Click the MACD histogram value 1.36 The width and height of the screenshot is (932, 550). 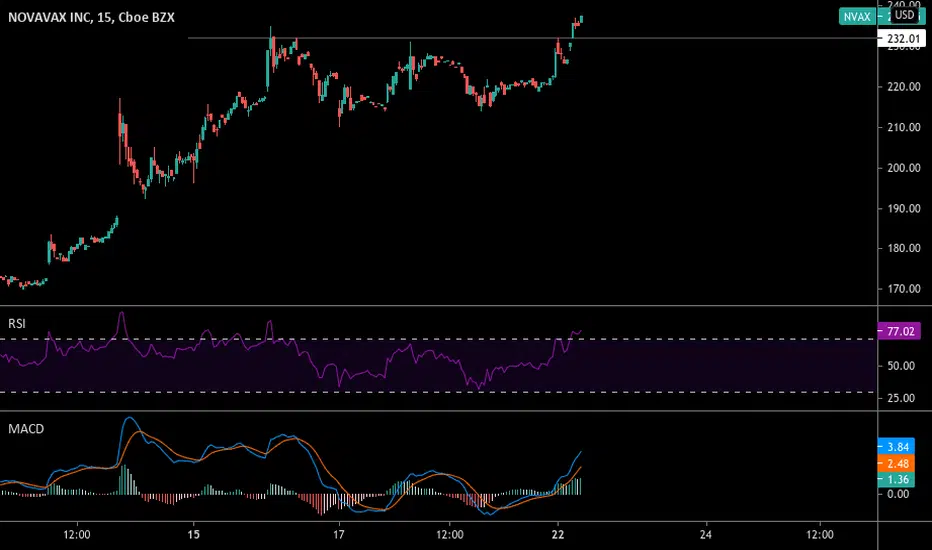(x=897, y=479)
